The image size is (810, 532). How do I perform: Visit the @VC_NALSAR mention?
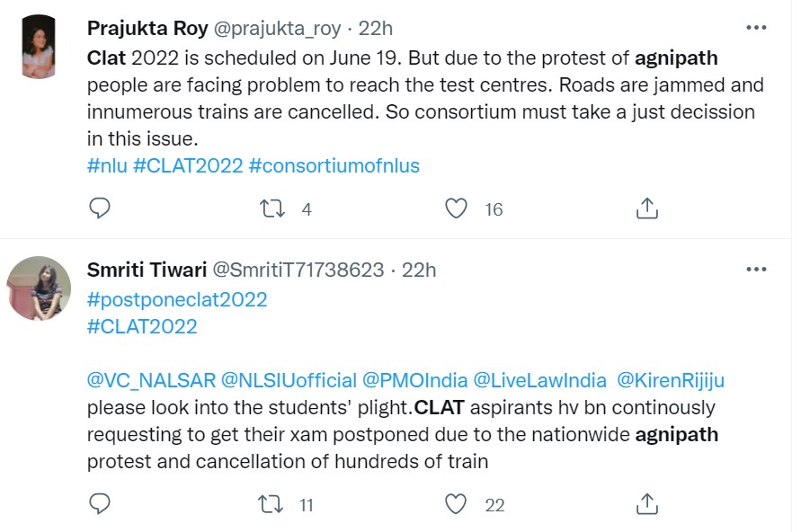click(149, 380)
